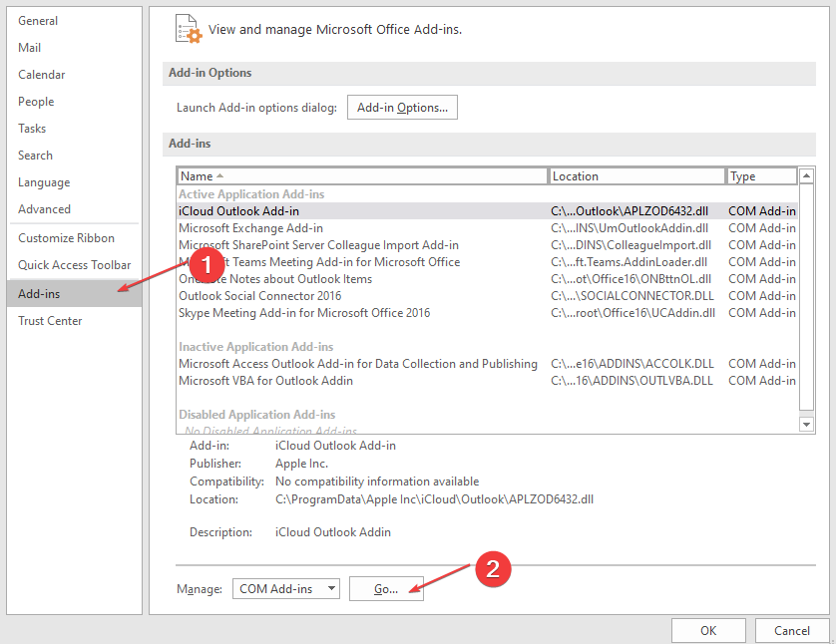Click the Active Application Add-ins group heading
836x644 pixels.
(251, 194)
